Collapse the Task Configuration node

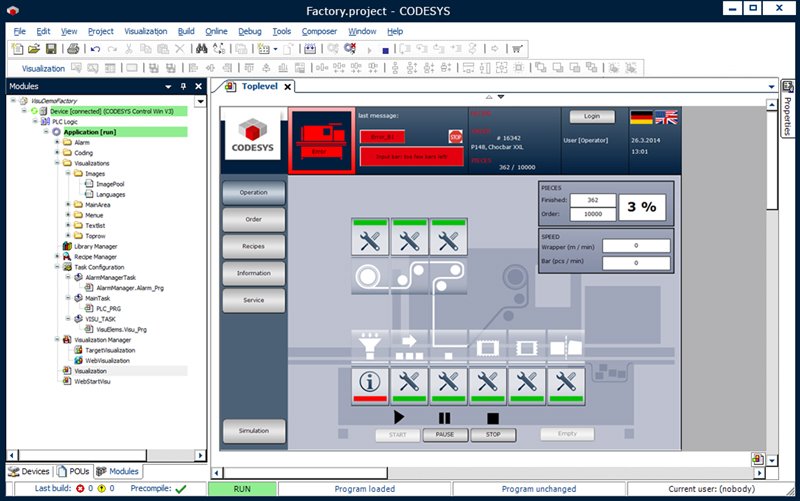[58, 267]
